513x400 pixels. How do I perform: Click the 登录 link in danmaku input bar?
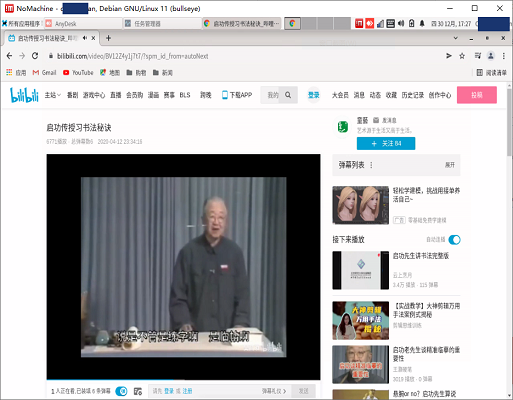point(169,391)
